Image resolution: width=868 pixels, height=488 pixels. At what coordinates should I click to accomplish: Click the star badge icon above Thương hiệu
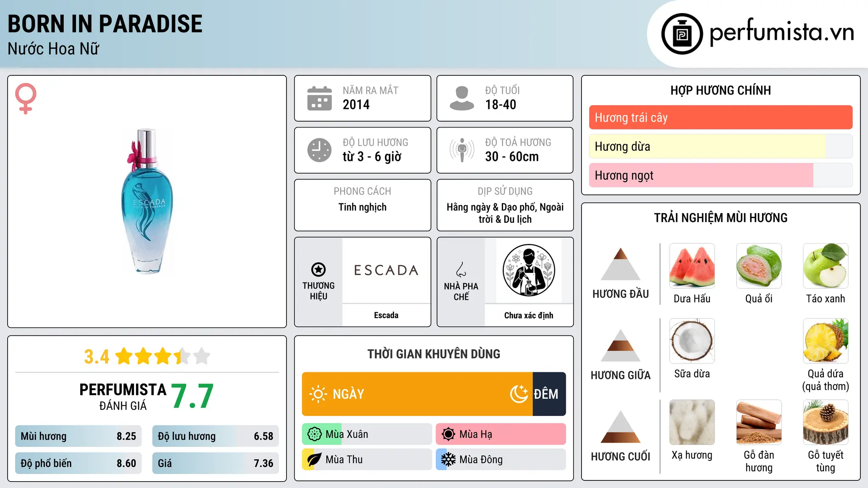[318, 269]
